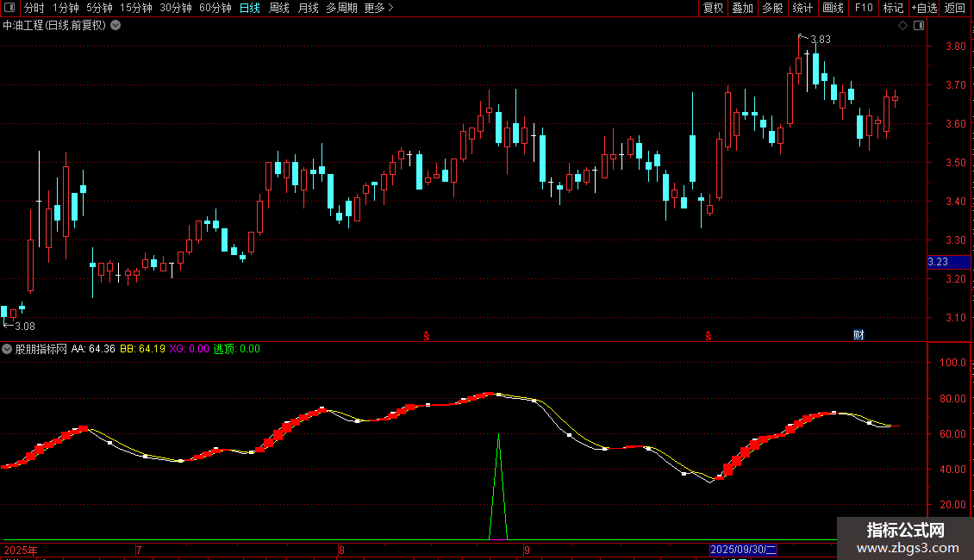974x560 pixels.
Task: Click the diamond icon above the chart
Action: pyautogui.click(x=903, y=26)
